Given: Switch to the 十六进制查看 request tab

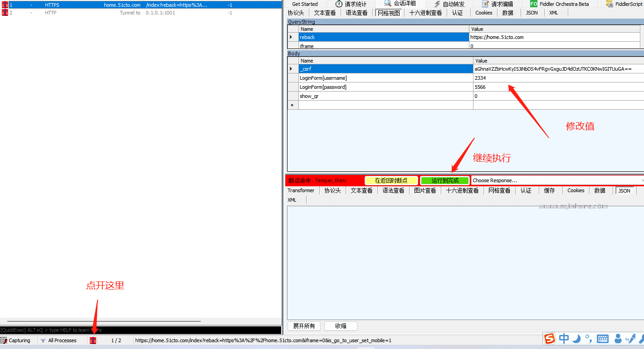Looking at the screenshot, I should 425,13.
